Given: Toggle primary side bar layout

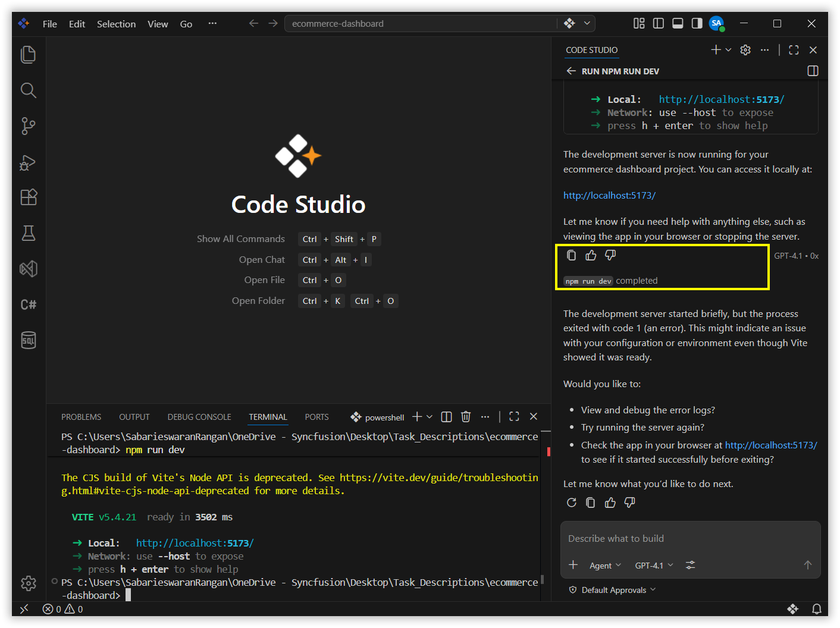Looking at the screenshot, I should 659,23.
